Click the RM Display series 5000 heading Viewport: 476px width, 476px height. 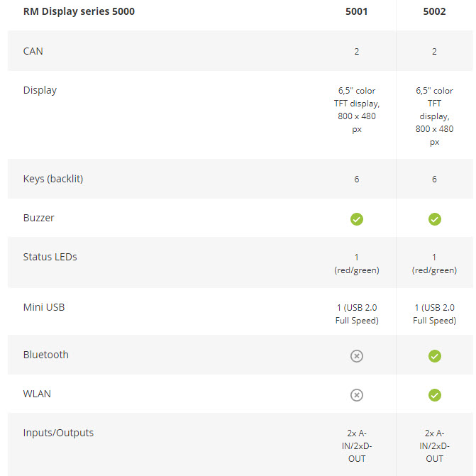tap(79, 11)
